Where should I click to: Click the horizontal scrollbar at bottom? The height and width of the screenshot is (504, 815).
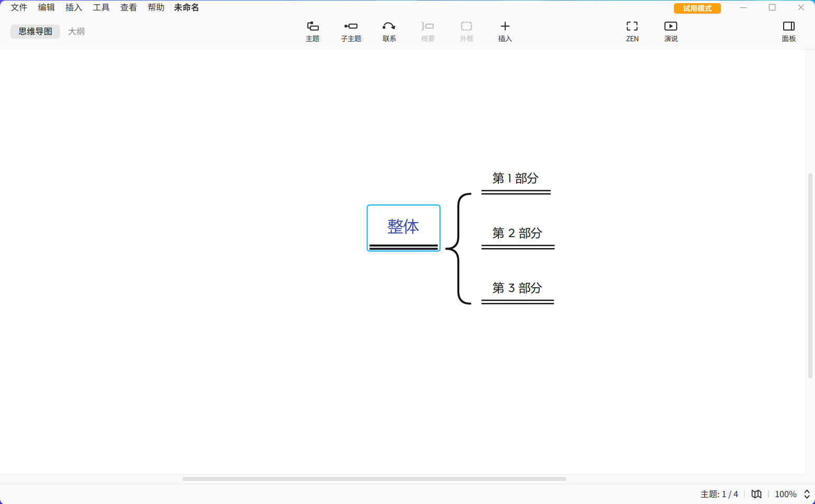[374, 479]
